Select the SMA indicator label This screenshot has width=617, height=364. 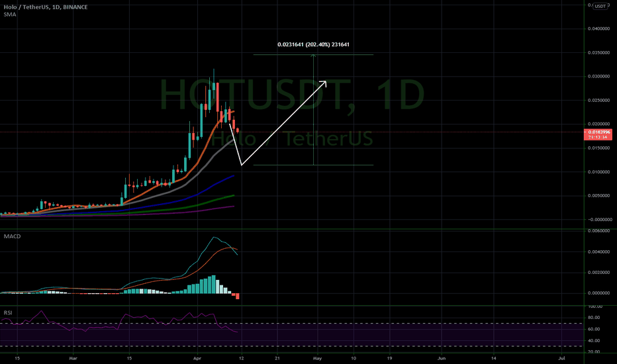pos(10,15)
